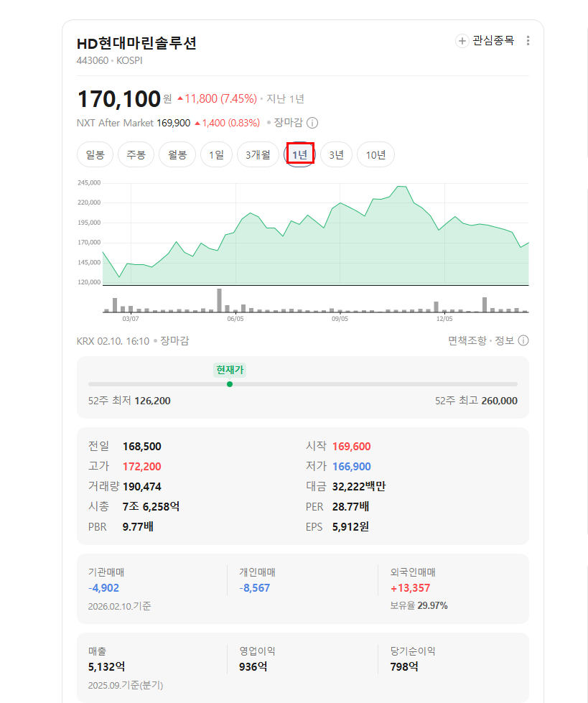588x703 pixels.
Task: Click 영업이익 value 936억
Action: click(x=253, y=667)
